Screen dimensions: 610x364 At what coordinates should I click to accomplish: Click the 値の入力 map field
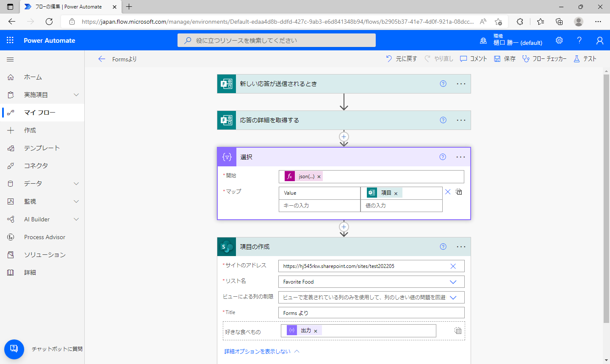pos(402,205)
